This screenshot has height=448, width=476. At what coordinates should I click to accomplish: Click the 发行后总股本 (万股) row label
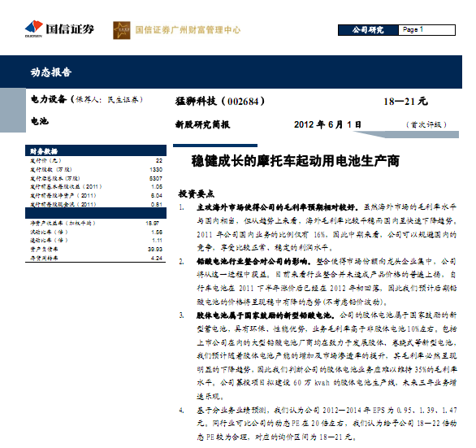(x=55, y=178)
